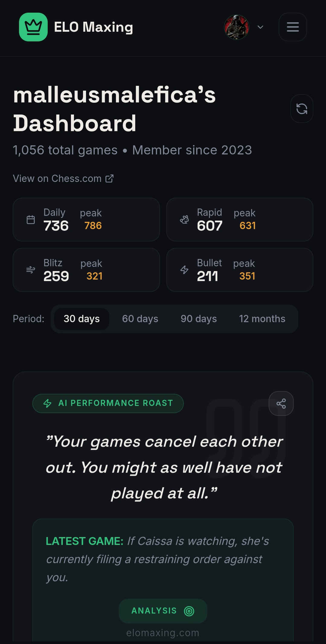Open the profile avatar dropdown chevron
Image resolution: width=326 pixels, height=644 pixels.
260,27
